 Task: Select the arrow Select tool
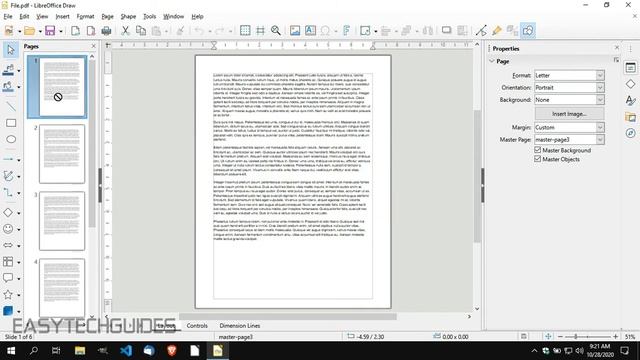pyautogui.click(x=11, y=50)
